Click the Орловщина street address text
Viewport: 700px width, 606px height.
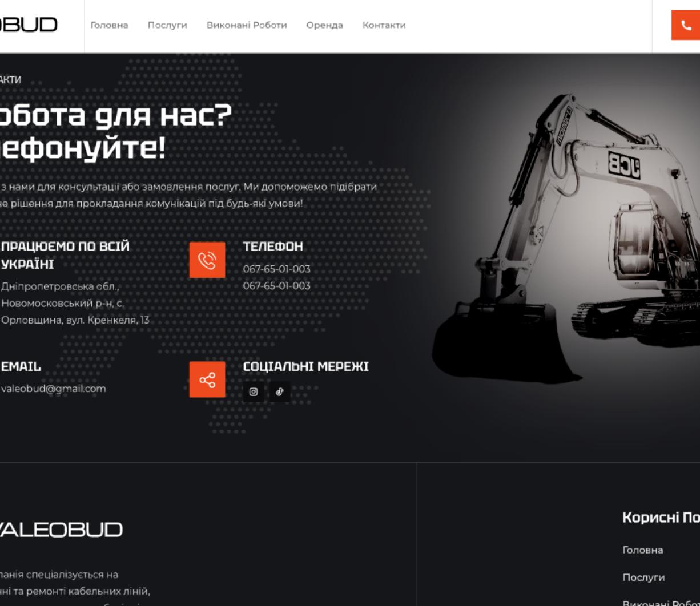pos(75,320)
